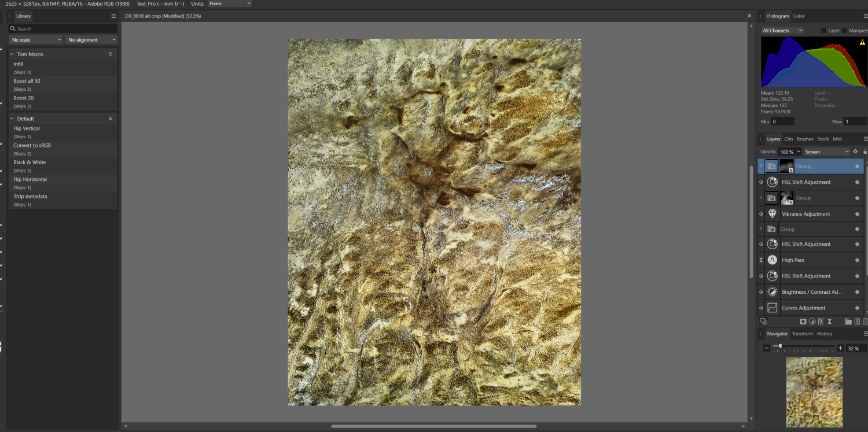Open the Screen blend mode dropdown
Screen dimensions: 868x432
click(x=827, y=152)
